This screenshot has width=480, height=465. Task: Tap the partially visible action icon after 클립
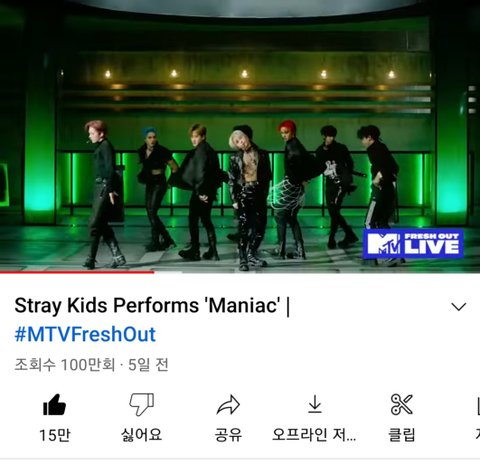[478, 405]
